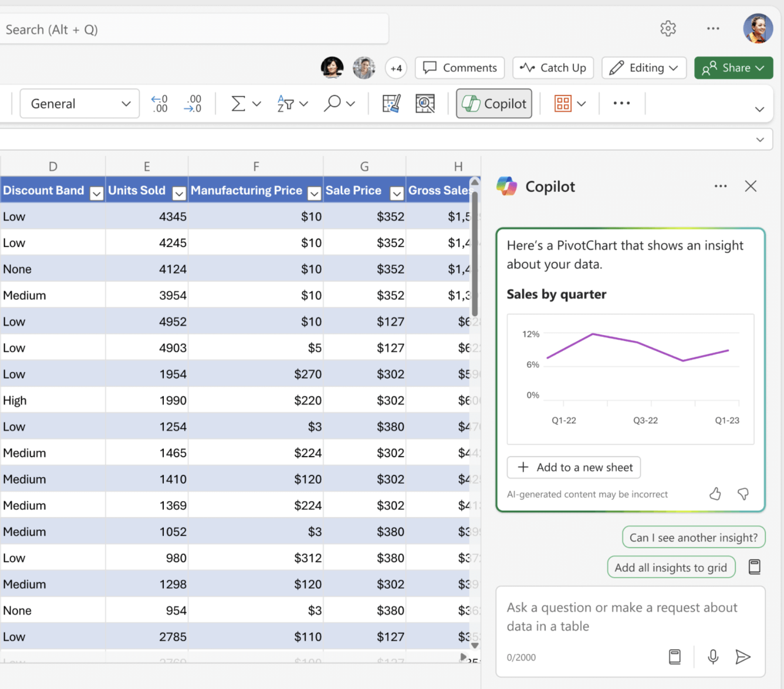Click the Copilot question input field
This screenshot has height=689, width=784.
tap(622, 617)
